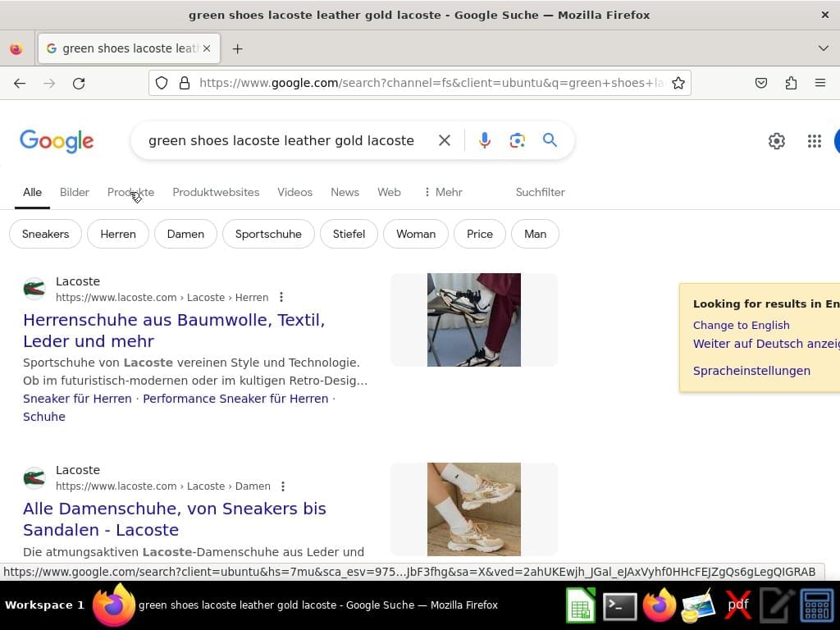Open 'Herrenschuhe aus Baumwolle, Textil' result

click(174, 331)
